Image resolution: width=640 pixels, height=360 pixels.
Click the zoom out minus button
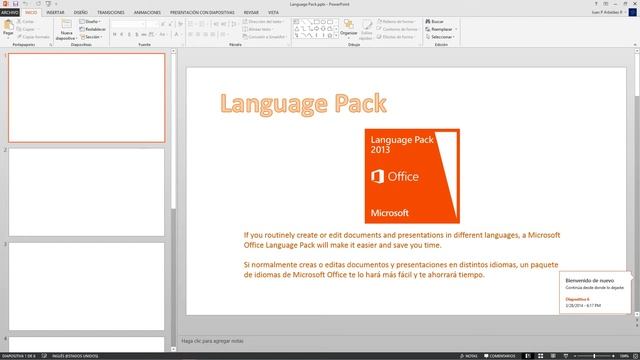pos(575,356)
